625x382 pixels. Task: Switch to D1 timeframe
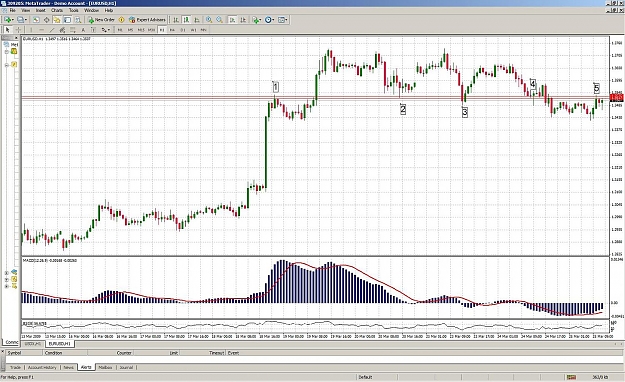[183, 30]
